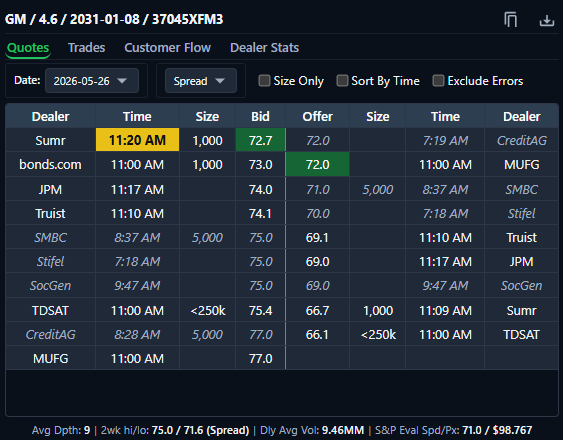Click the green 72.0 offer cell
Image resolution: width=563 pixels, height=440 pixels.
coord(317,165)
